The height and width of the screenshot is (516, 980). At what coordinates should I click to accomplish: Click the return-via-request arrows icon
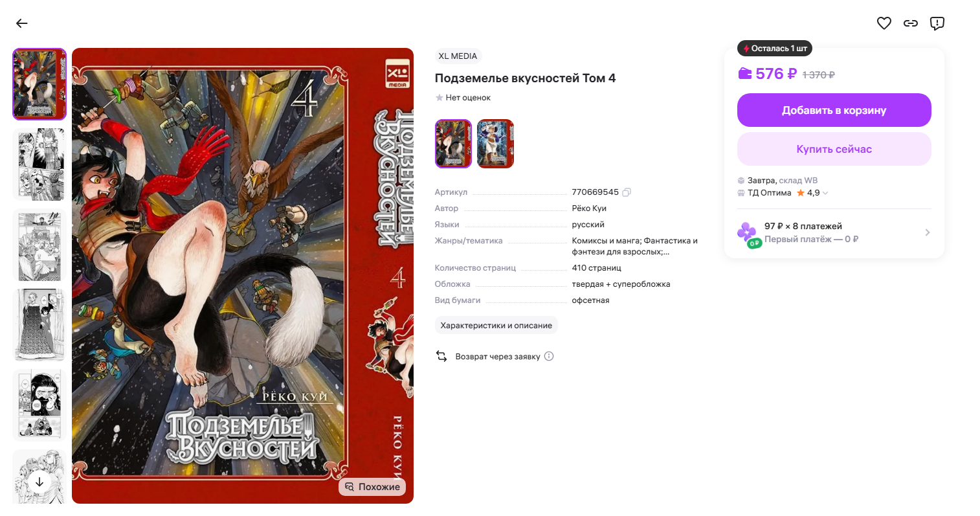441,356
